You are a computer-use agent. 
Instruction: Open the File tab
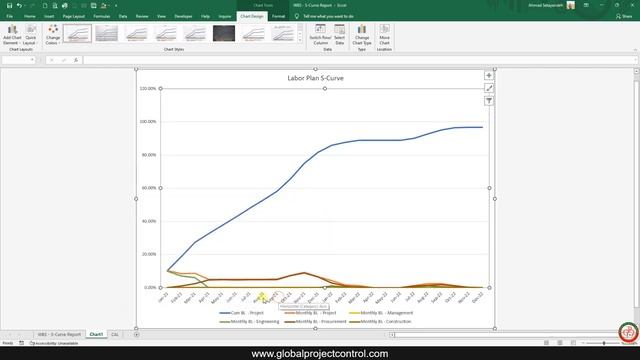coord(9,16)
